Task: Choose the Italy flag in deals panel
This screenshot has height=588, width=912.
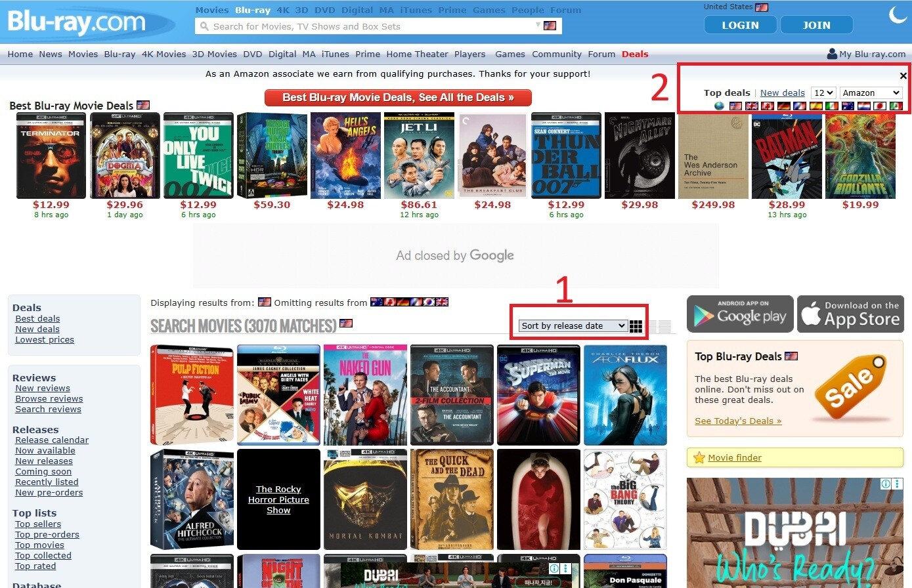Action: tap(832, 106)
